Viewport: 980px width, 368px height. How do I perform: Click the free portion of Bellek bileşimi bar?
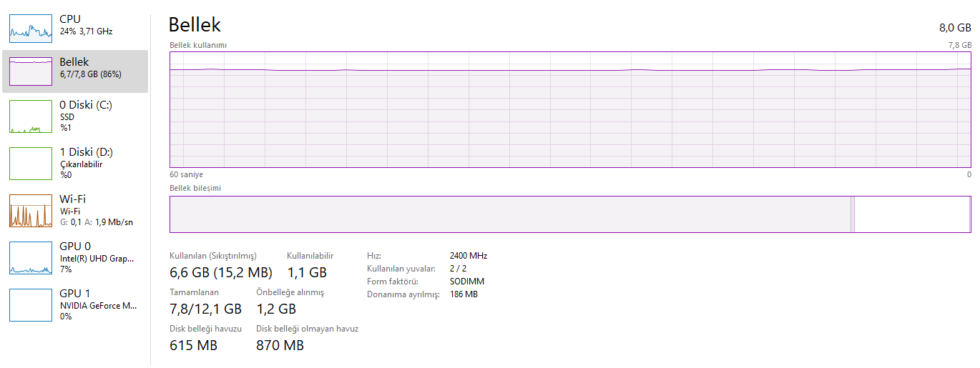913,214
